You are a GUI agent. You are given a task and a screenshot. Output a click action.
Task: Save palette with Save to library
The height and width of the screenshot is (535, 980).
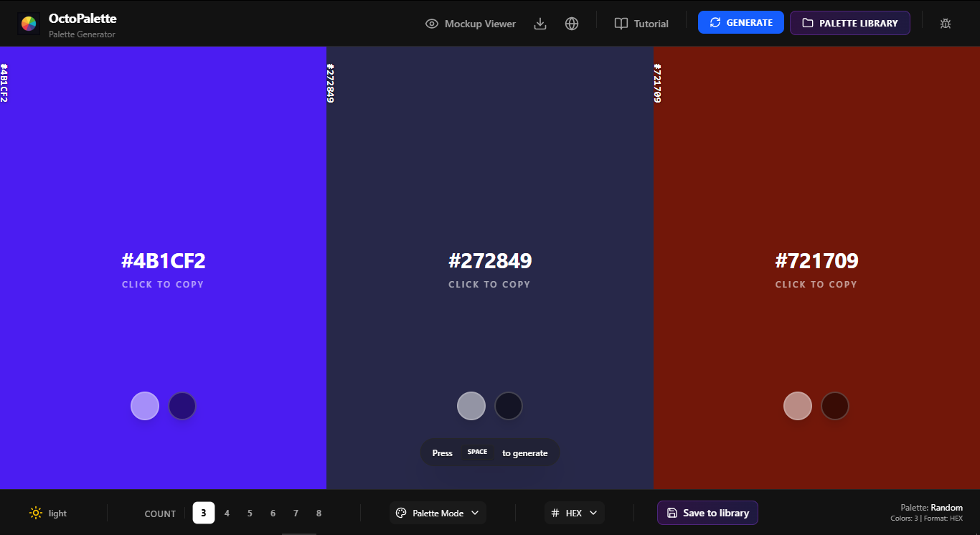707,513
